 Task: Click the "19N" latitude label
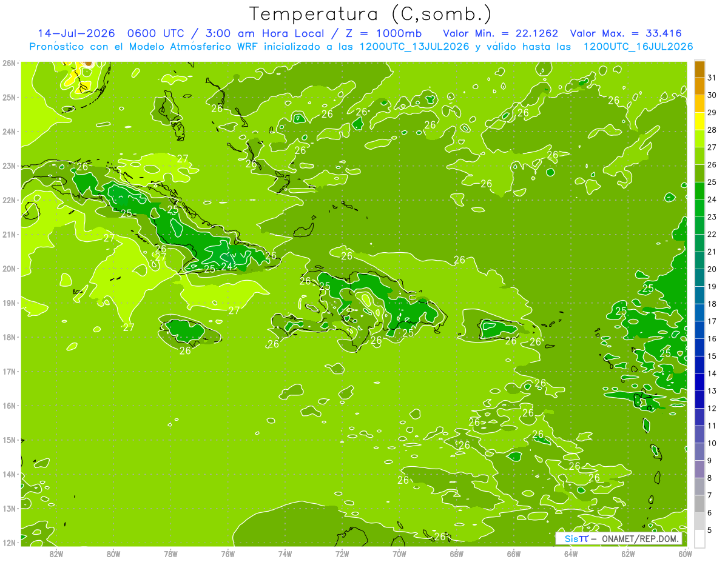click(x=10, y=303)
